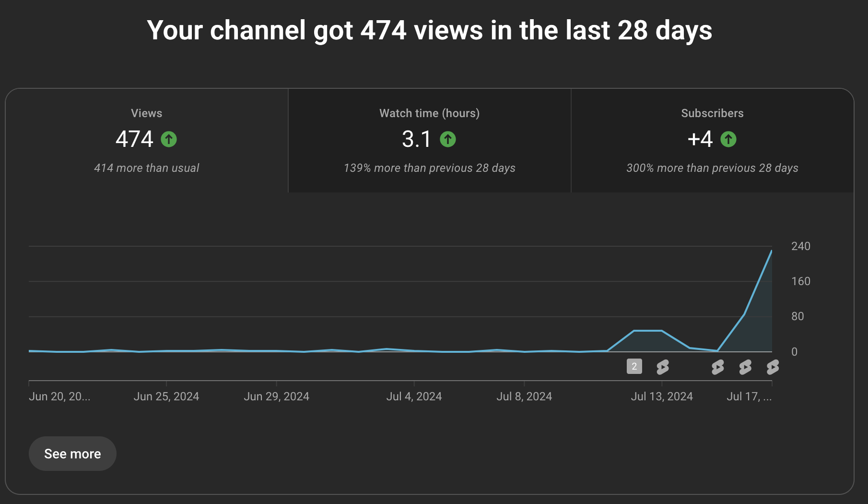Screen dimensions: 868x504
Task: Click '300% more than previous 28 days'
Action: point(713,168)
